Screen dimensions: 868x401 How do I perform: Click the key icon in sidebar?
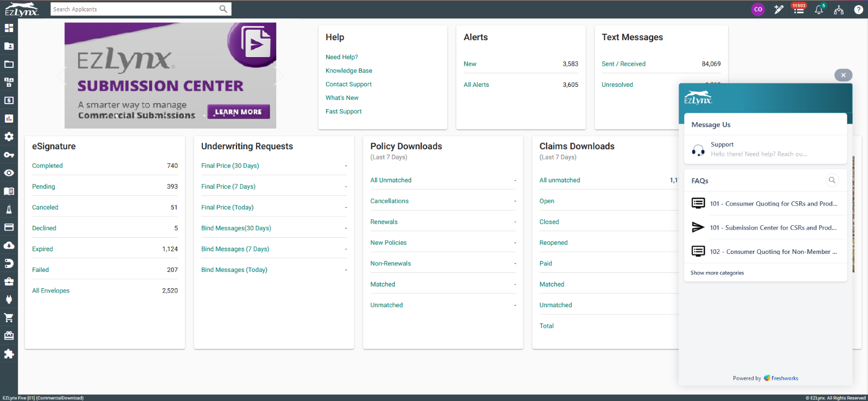point(9,155)
